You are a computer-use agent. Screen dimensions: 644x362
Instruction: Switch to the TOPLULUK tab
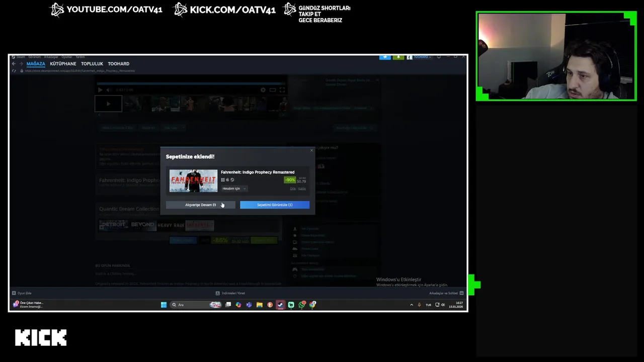pos(92,64)
